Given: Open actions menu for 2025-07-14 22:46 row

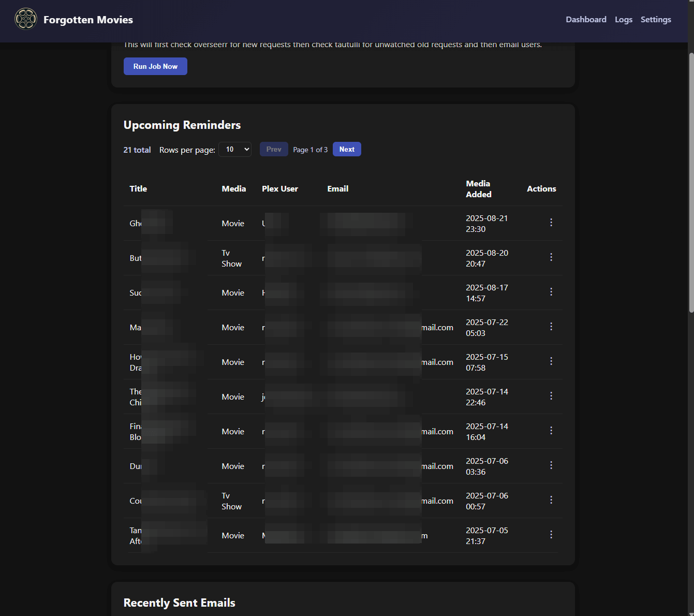Looking at the screenshot, I should pyautogui.click(x=551, y=396).
